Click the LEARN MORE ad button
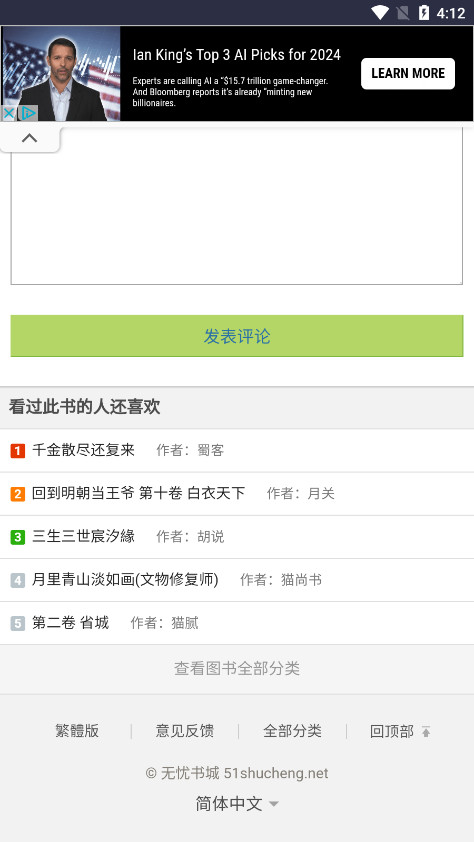The image size is (474, 842). 408,74
